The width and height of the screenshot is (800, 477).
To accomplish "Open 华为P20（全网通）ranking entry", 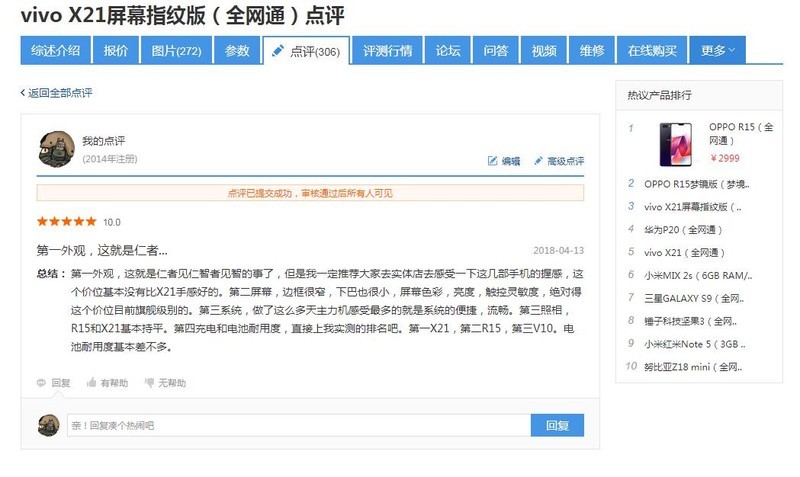I will coord(683,230).
